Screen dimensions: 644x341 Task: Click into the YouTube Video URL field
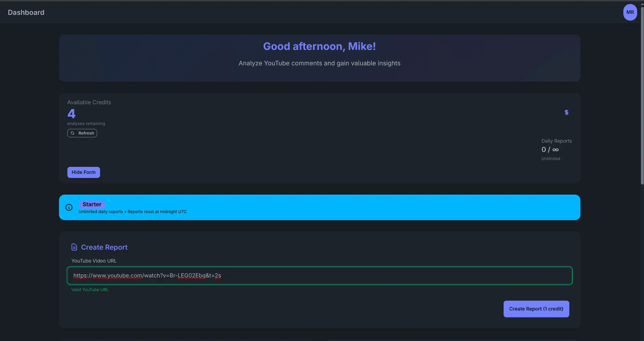pos(319,276)
